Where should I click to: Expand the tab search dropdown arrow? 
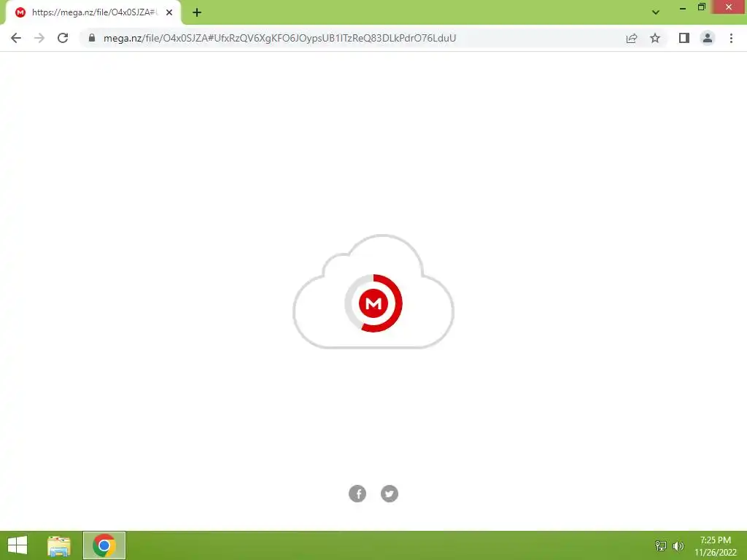(656, 12)
